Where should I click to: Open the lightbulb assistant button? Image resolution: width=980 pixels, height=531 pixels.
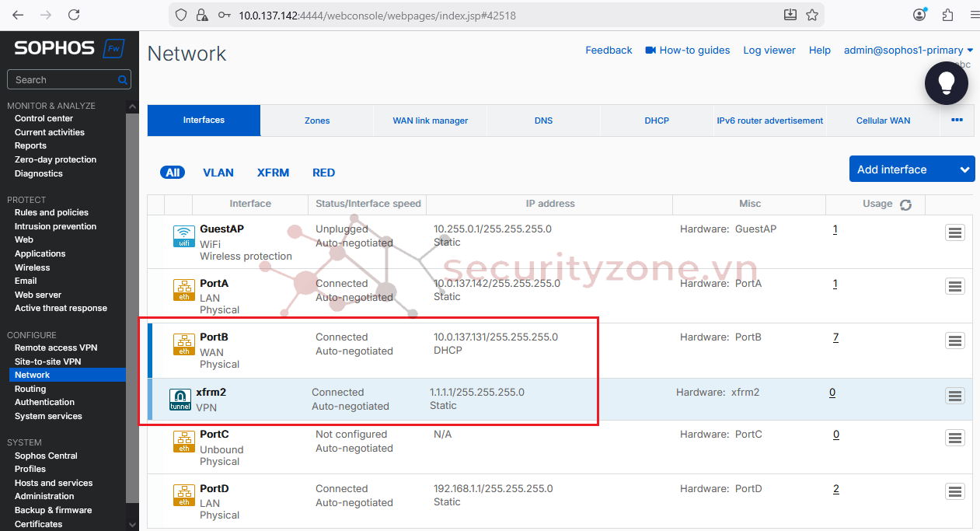tap(946, 82)
